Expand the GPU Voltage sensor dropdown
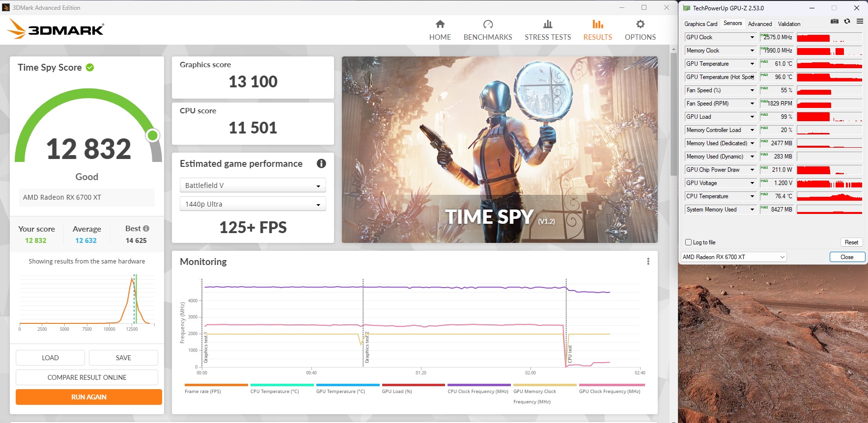The image size is (868, 423). coord(752,183)
